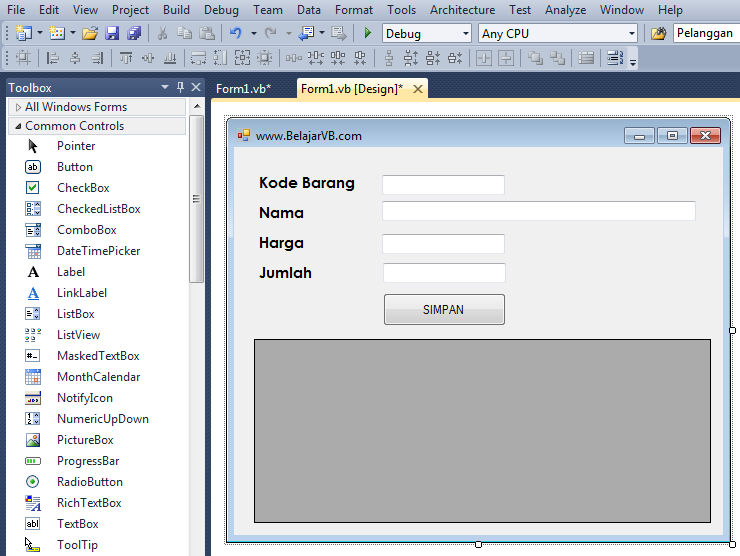Click the Cut scissors icon

(162, 33)
